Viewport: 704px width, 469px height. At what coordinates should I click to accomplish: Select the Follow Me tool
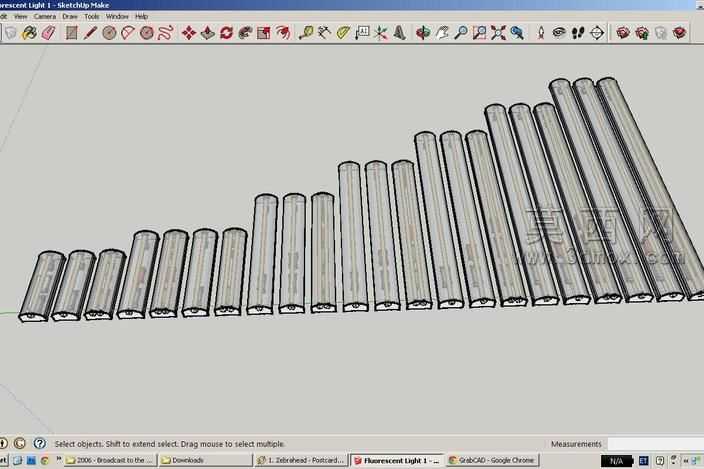tap(245, 33)
